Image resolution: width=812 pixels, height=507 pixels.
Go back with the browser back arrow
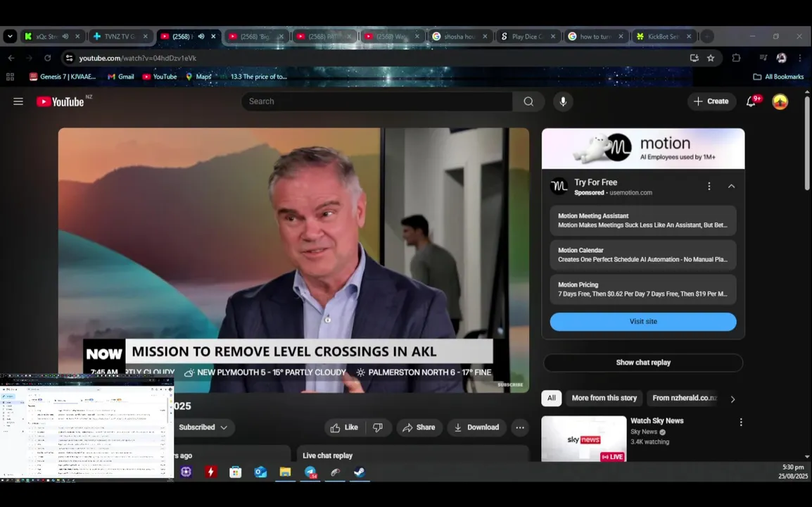pos(11,58)
